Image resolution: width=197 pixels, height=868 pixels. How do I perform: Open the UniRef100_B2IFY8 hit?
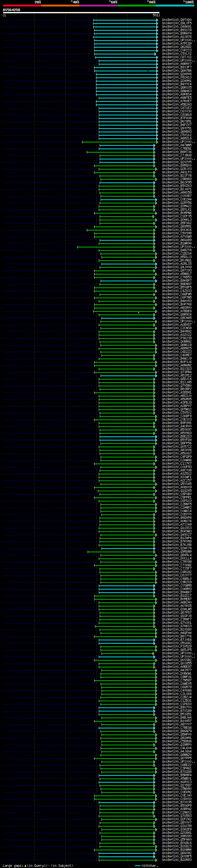176,176
